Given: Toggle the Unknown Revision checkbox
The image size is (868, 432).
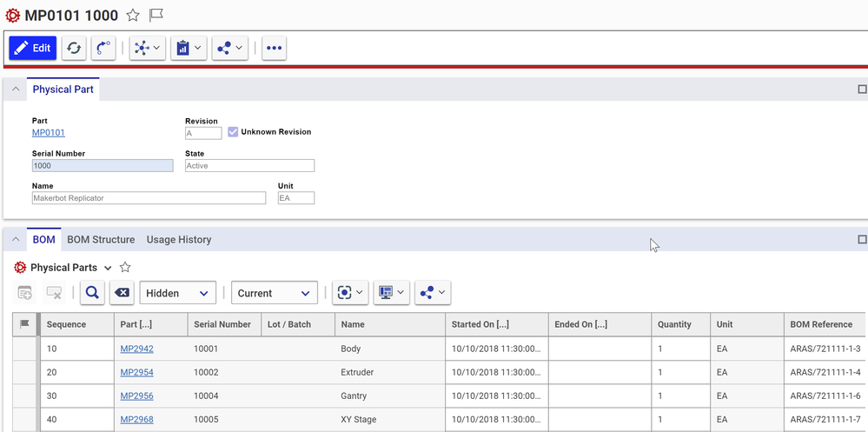Looking at the screenshot, I should click(x=233, y=132).
